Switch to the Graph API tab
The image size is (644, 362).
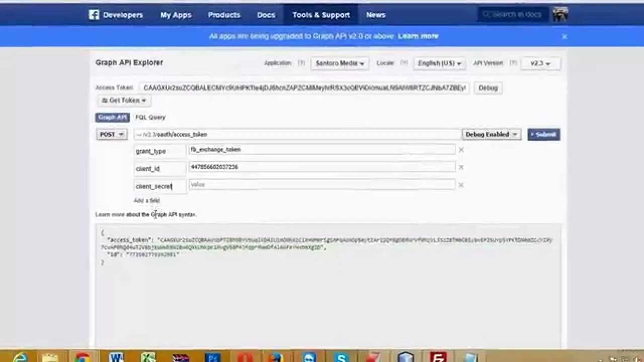pos(112,117)
